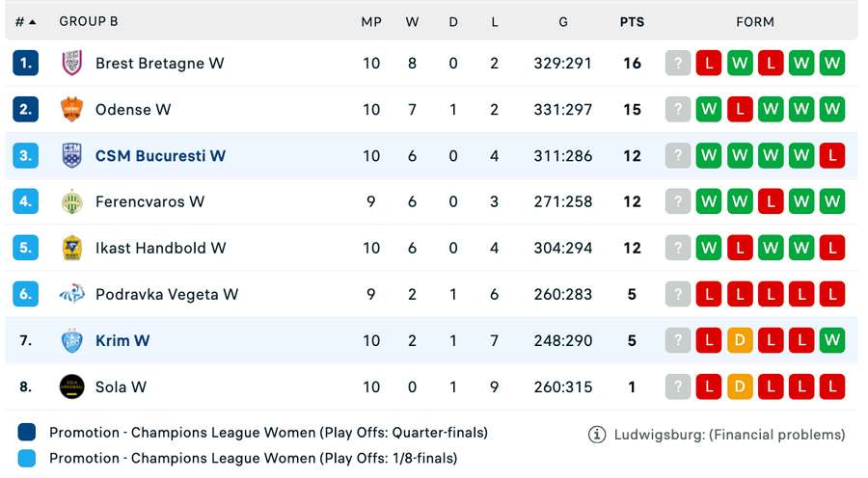Click Sola W's orange D form badge
Viewport: 868px width, 478px height.
[x=740, y=387]
